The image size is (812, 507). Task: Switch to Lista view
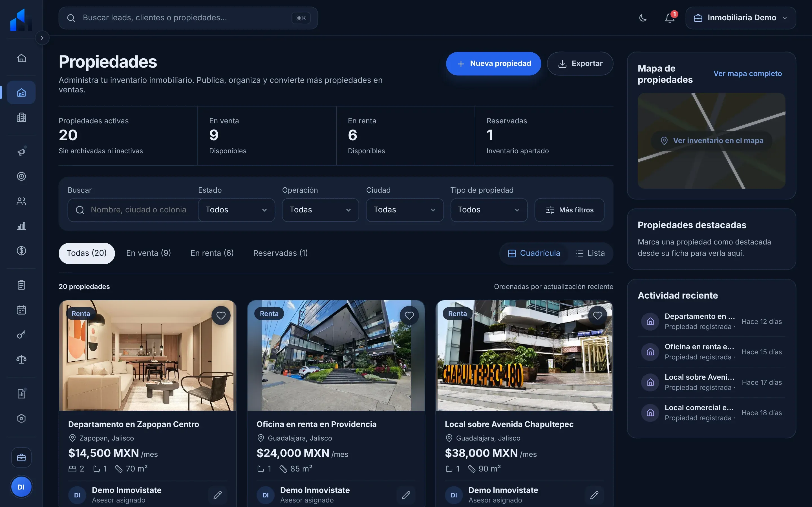(590, 253)
